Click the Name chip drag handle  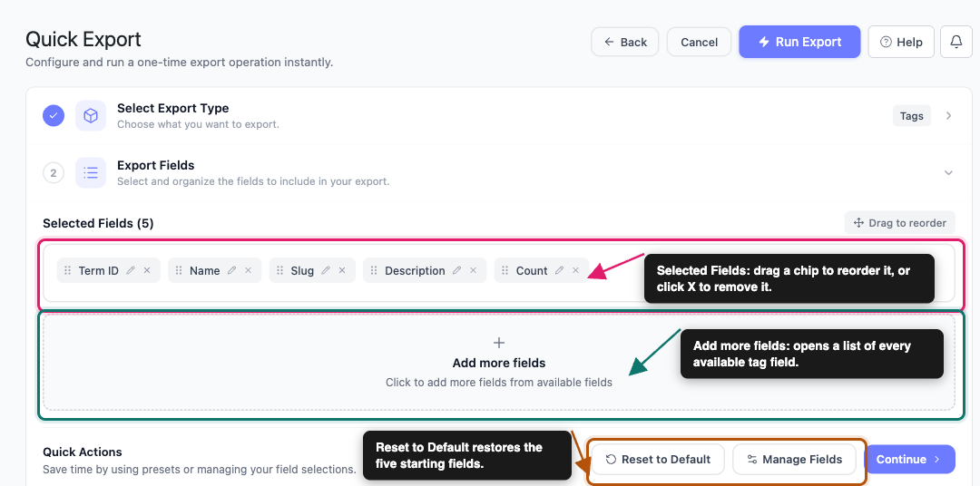point(179,270)
